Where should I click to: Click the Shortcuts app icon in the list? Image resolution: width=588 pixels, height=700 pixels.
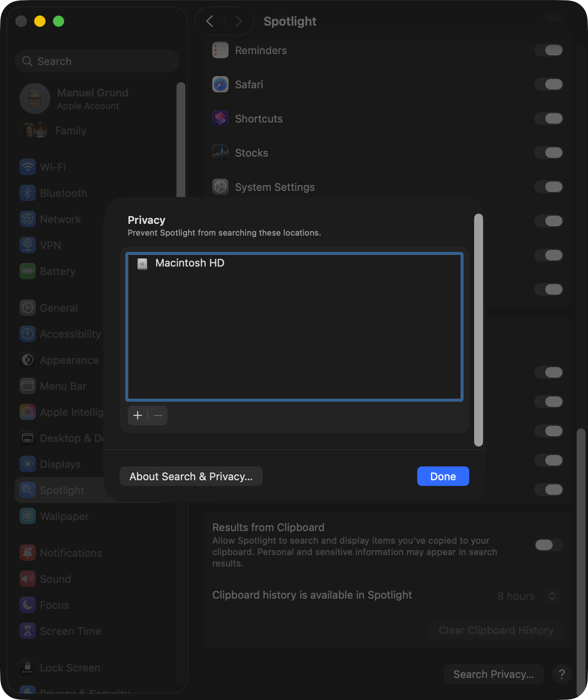[x=220, y=118]
